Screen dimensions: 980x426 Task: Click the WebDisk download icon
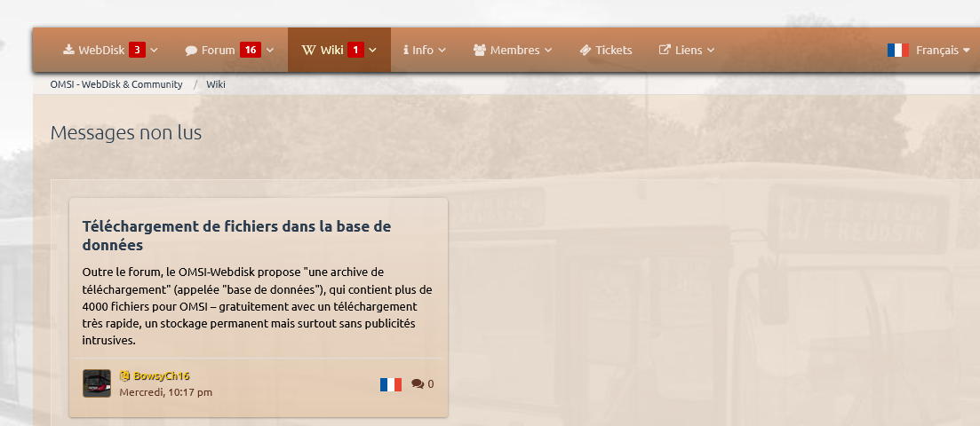pyautogui.click(x=68, y=50)
